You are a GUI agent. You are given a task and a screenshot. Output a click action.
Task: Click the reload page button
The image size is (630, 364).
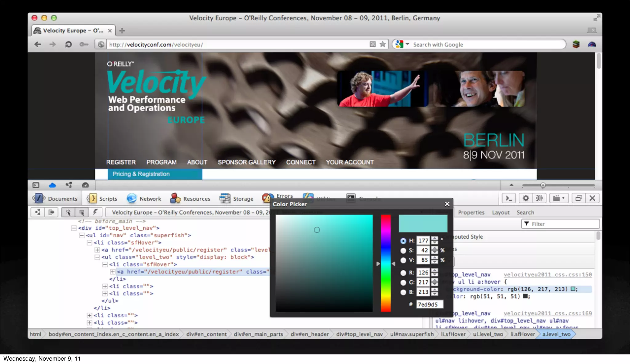68,45
